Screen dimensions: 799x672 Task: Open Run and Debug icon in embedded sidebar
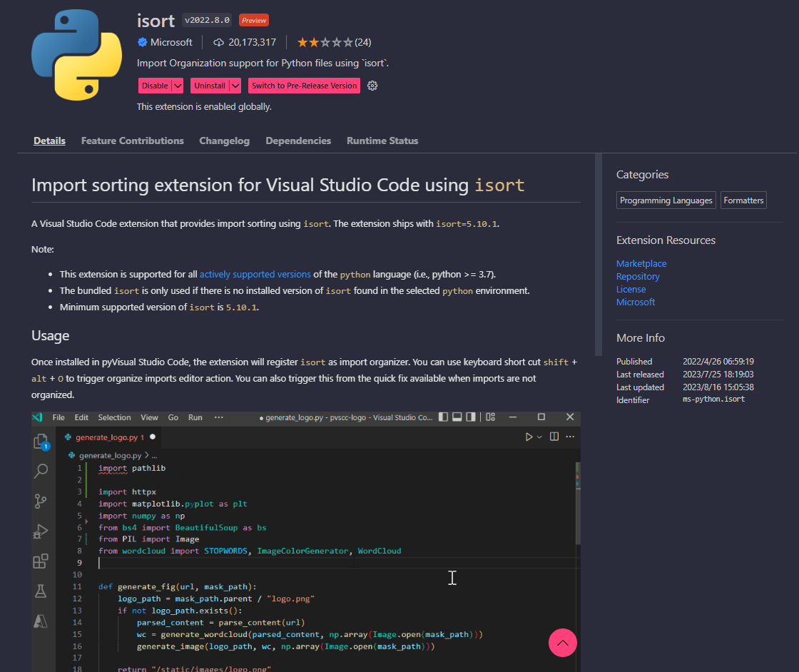pyautogui.click(x=41, y=531)
